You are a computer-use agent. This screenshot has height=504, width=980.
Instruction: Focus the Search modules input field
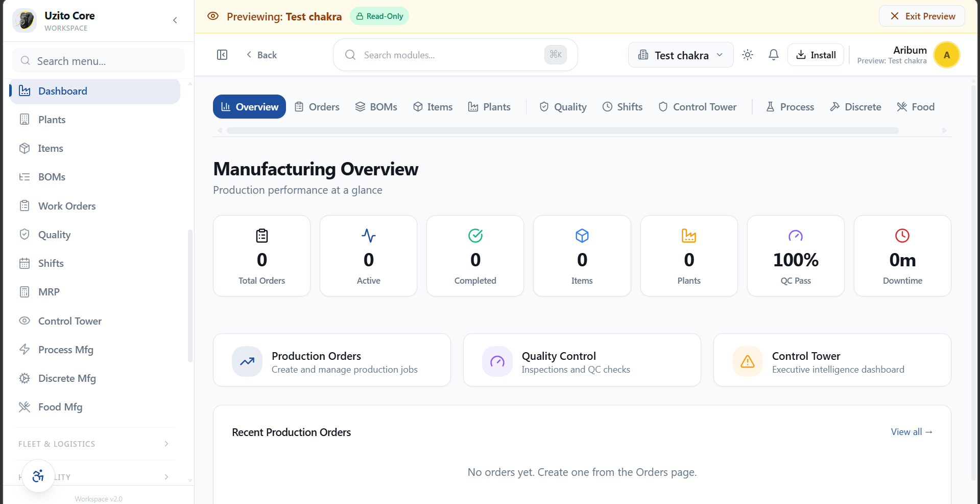click(449, 55)
